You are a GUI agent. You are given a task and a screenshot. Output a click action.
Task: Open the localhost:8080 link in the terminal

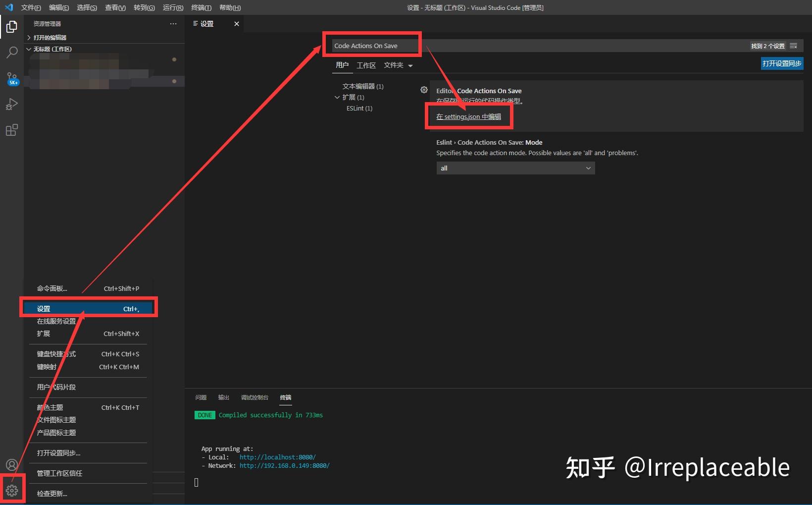[x=277, y=457]
